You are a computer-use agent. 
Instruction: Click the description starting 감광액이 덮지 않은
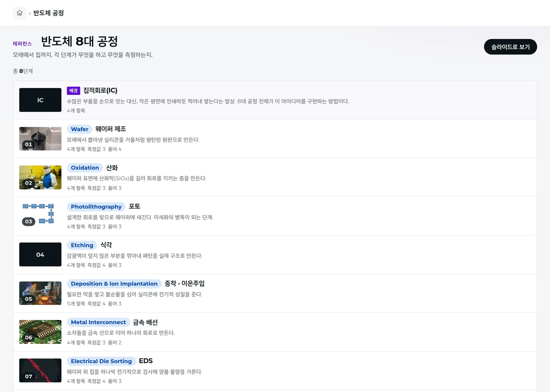point(134,255)
